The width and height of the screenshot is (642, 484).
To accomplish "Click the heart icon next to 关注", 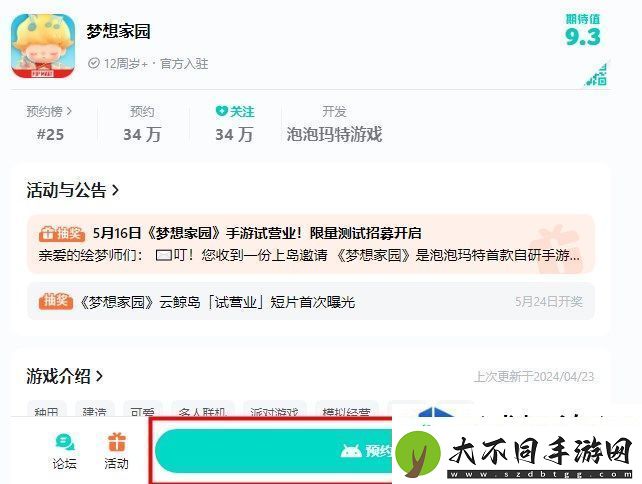I will click(221, 111).
